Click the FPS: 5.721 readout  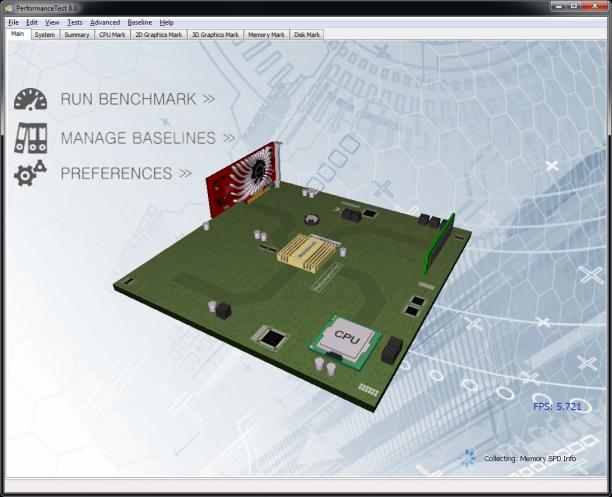tap(557, 406)
